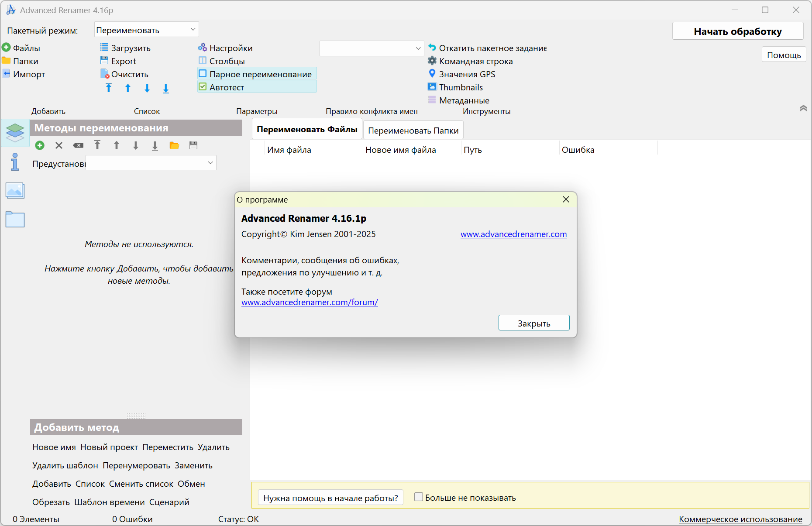The image size is (812, 526).
Task: Open the Пакетный режим dropdown
Action: (146, 30)
